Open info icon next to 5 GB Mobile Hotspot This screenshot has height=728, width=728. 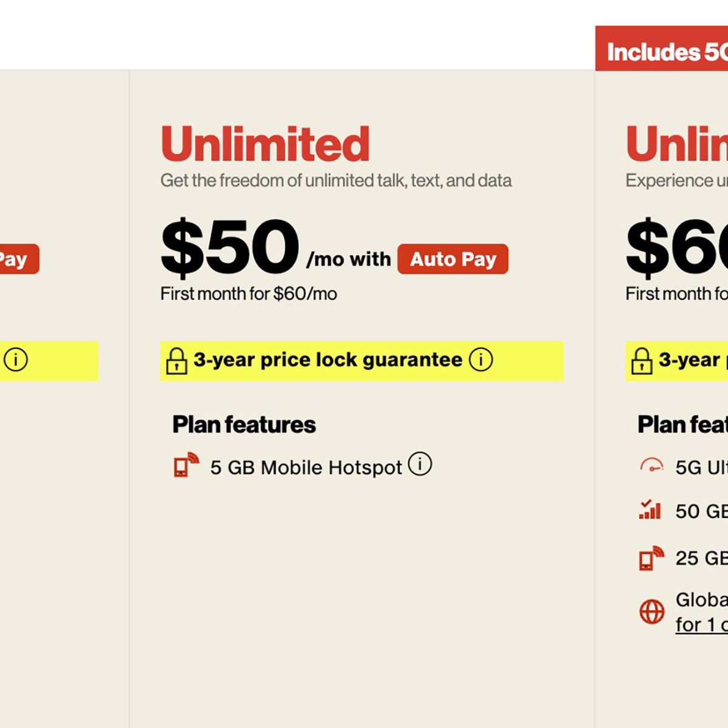point(420,464)
